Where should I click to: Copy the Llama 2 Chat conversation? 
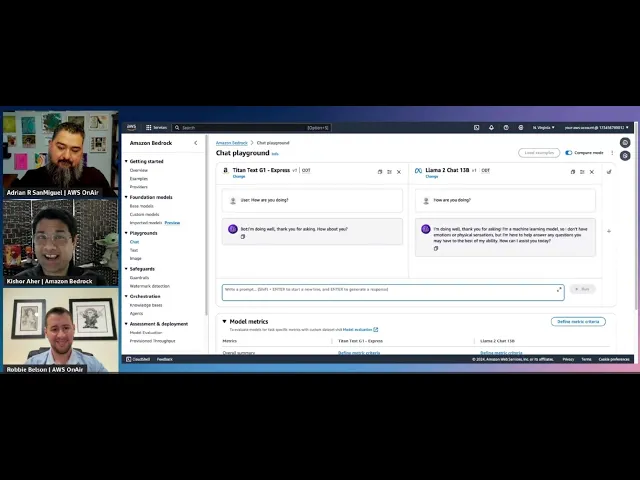point(573,172)
